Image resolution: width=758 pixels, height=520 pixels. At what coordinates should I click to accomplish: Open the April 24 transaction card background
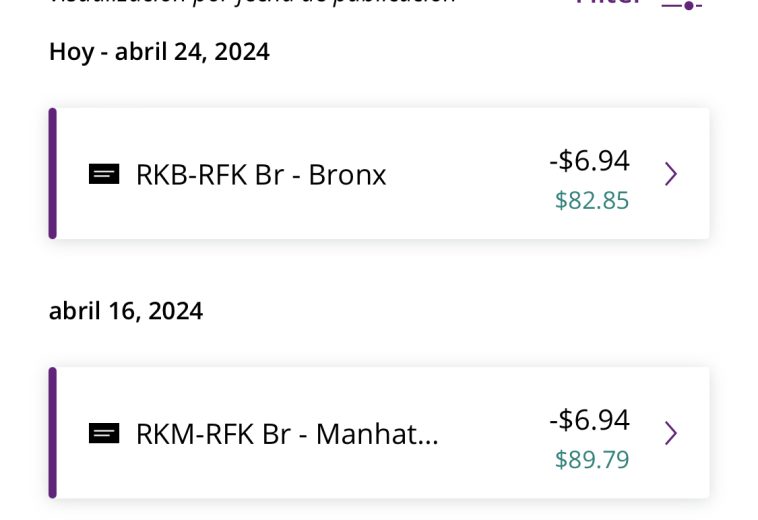coord(379,173)
